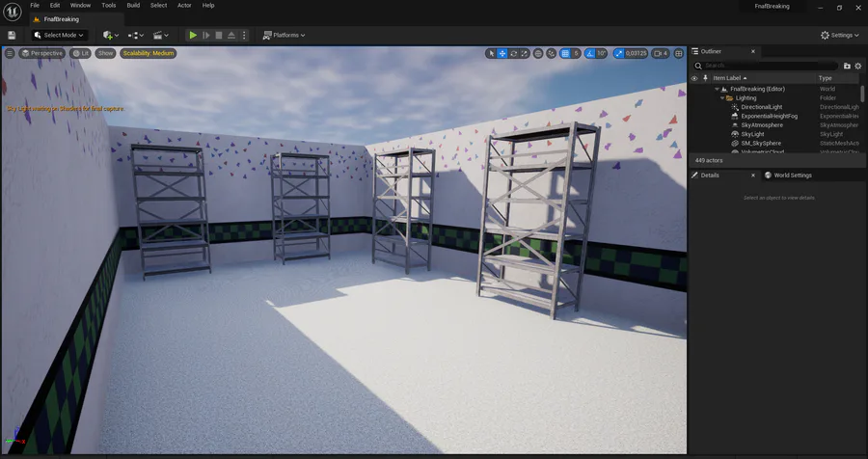868x459 pixels.
Task: Open the Blueprints dropdown in the toolbar
Action: point(136,35)
